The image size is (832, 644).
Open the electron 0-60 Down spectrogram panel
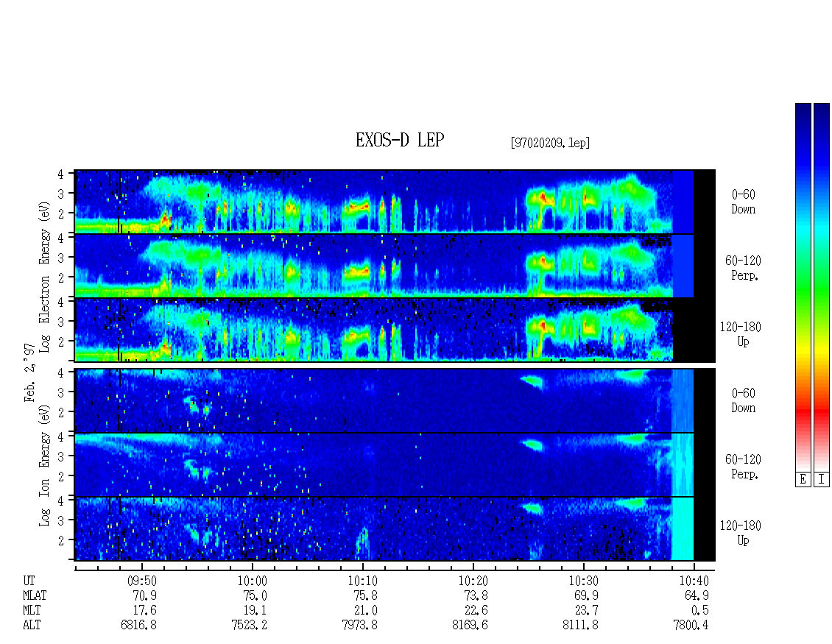(395, 202)
